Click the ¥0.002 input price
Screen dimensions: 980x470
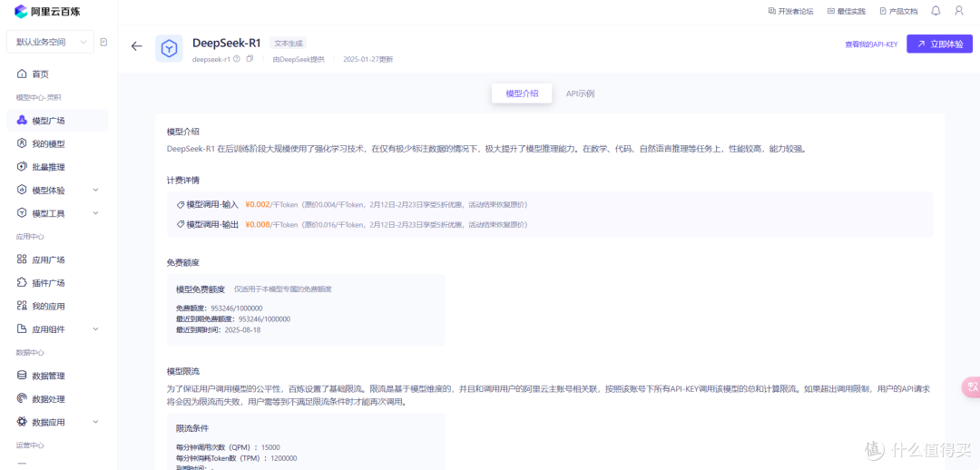pyautogui.click(x=257, y=204)
